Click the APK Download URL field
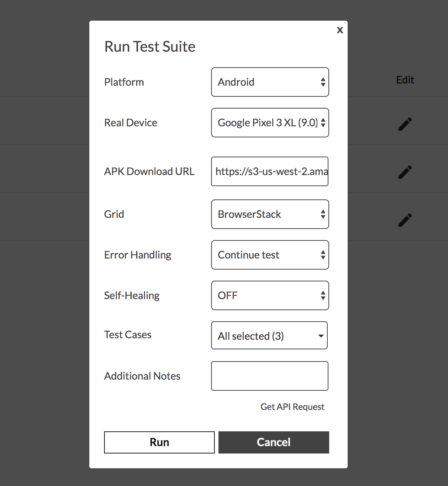This screenshot has width=448, height=486. pos(270,171)
